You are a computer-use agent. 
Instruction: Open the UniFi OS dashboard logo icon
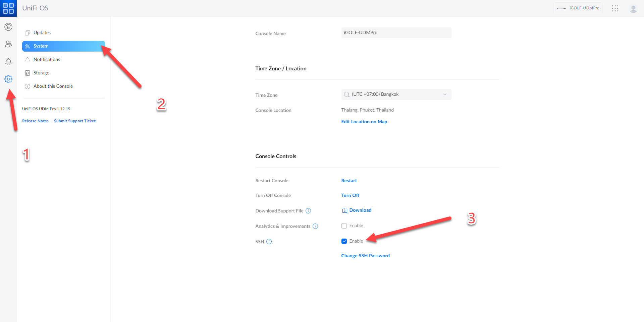tap(8, 8)
